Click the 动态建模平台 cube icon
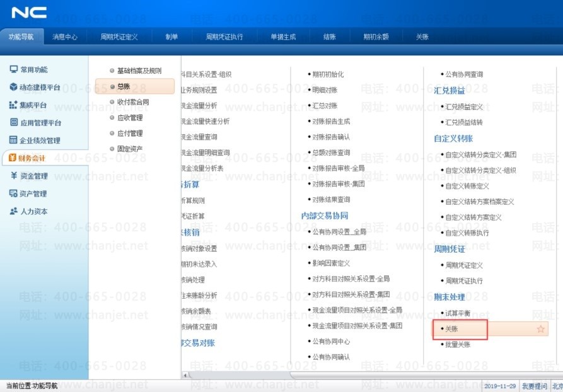This screenshot has height=392, width=563. [14, 87]
